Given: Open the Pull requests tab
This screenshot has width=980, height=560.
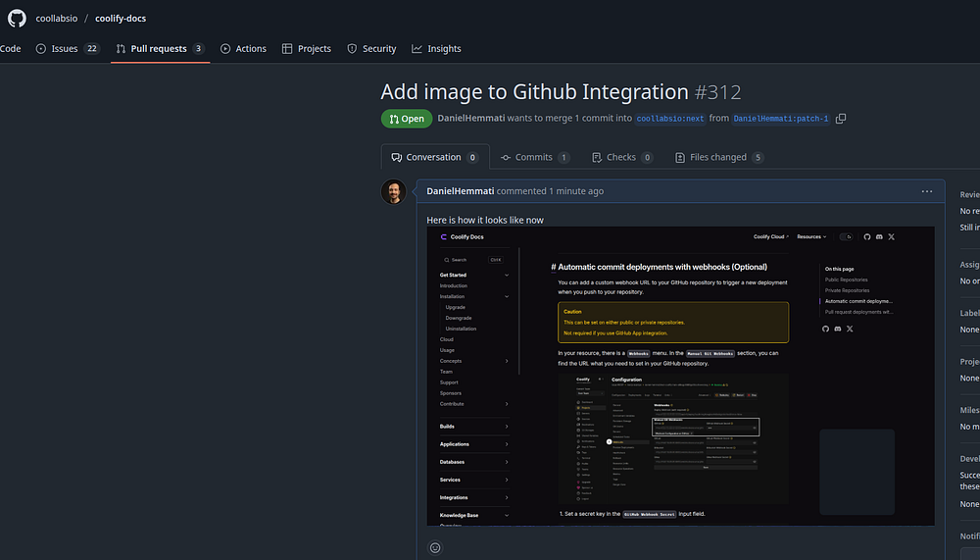Looking at the screenshot, I should coord(160,48).
